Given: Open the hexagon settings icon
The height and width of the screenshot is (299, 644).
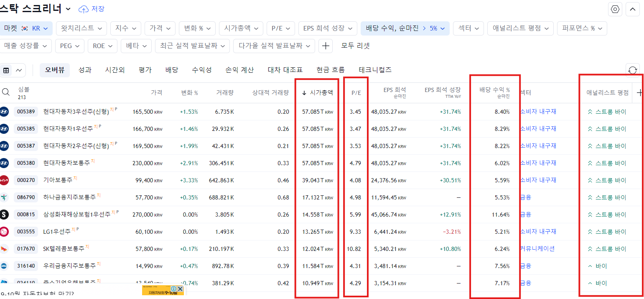Looking at the screenshot, I should click(615, 9).
